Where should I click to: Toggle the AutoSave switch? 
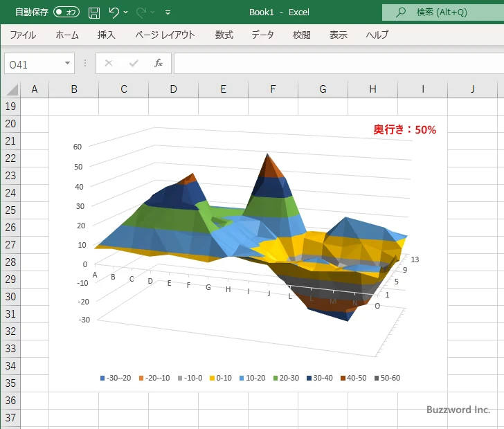click(66, 12)
